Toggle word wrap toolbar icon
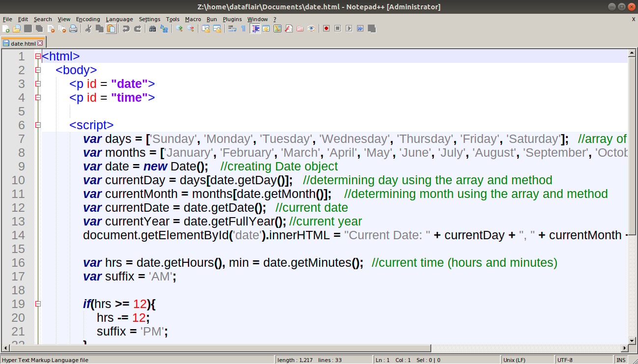The image size is (638, 364). click(x=232, y=28)
